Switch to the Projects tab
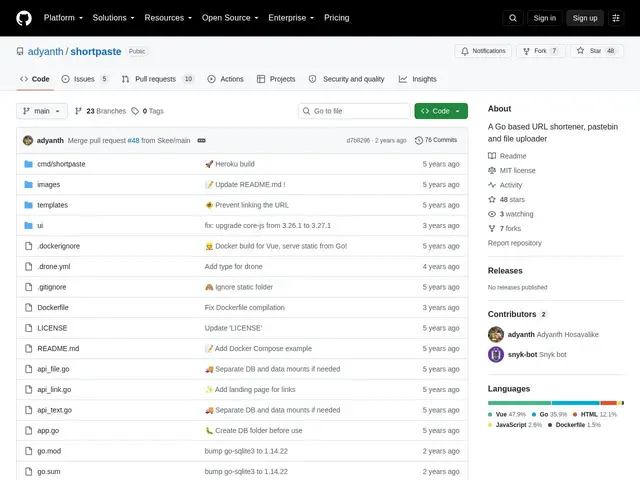The image size is (640, 480). (276, 79)
